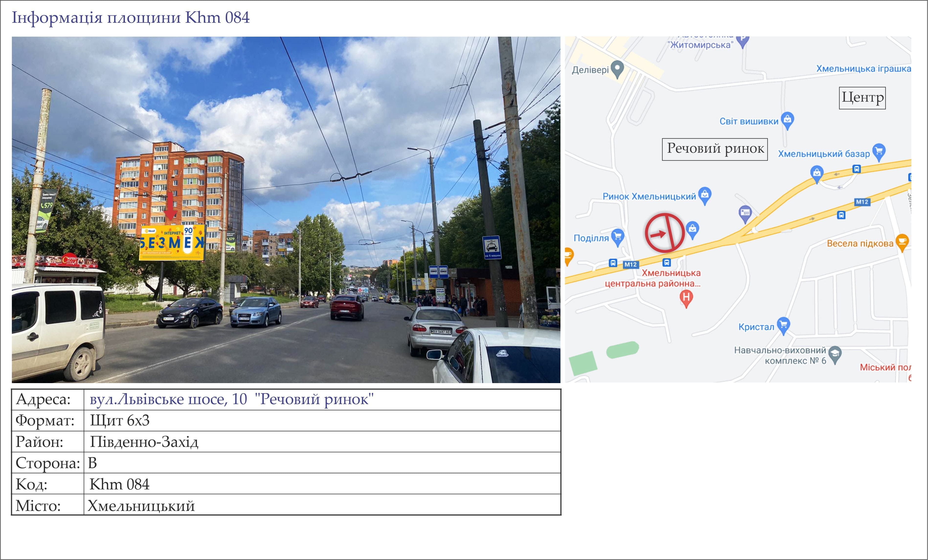This screenshot has width=928, height=560.
Task: Click the bus stop icon above Хмельницька центральна районна
Action: (x=667, y=262)
